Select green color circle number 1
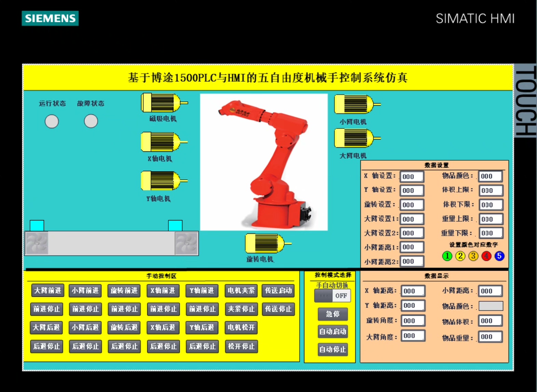 [447, 256]
